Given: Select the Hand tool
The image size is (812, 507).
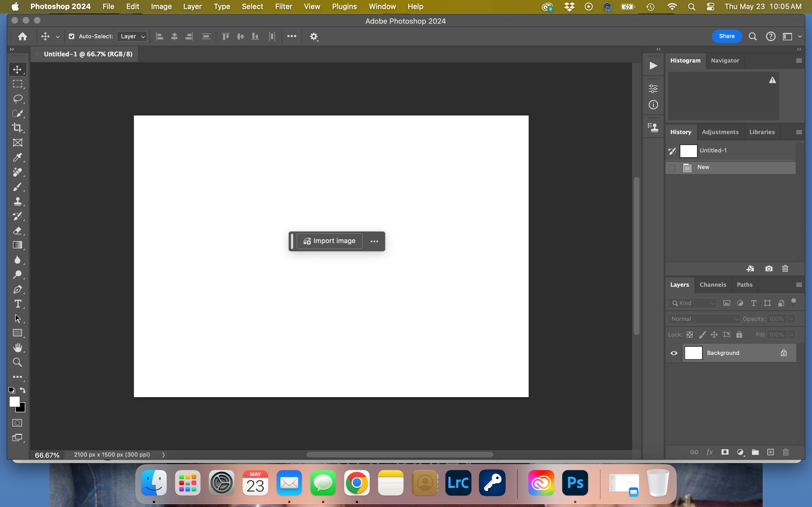Looking at the screenshot, I should click(x=17, y=348).
